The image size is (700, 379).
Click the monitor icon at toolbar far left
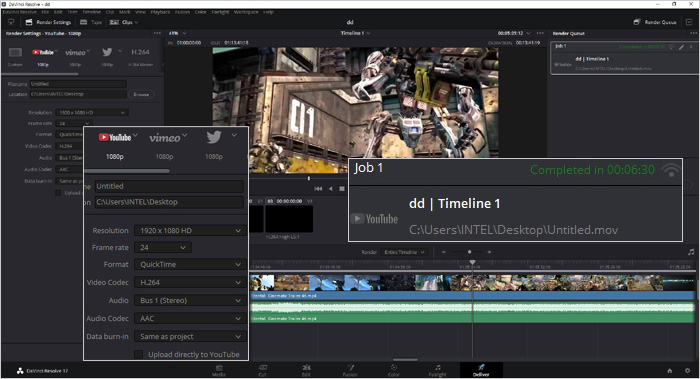[11, 22]
